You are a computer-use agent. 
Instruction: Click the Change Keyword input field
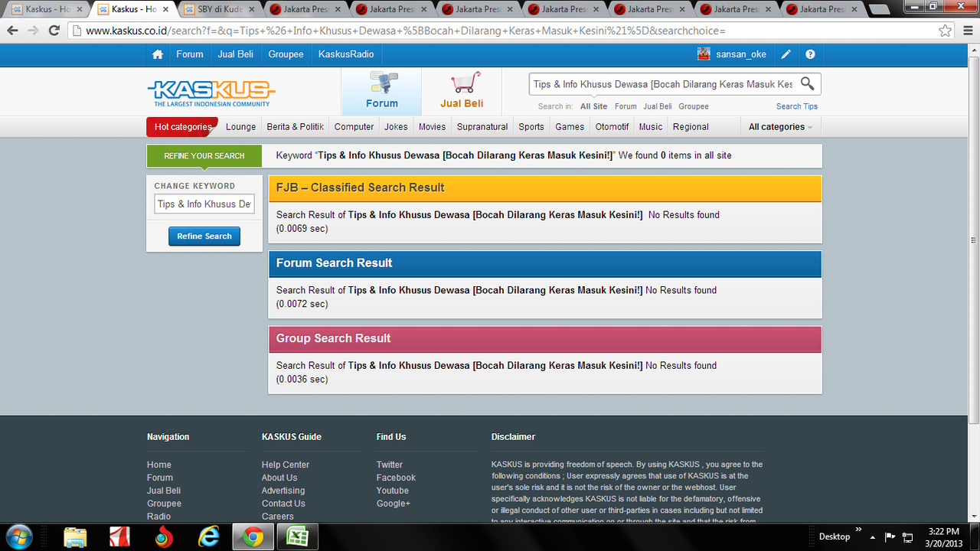pyautogui.click(x=204, y=204)
